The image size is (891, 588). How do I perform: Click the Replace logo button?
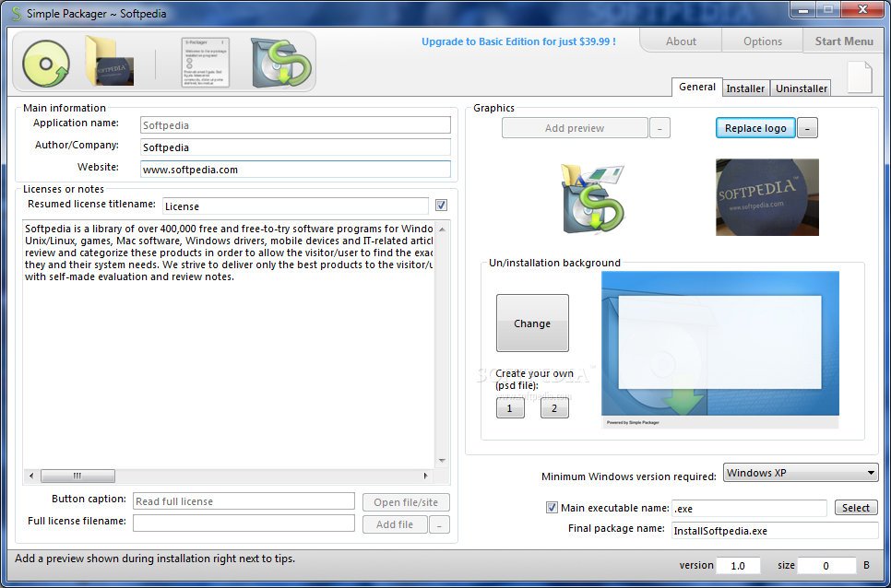coord(755,128)
